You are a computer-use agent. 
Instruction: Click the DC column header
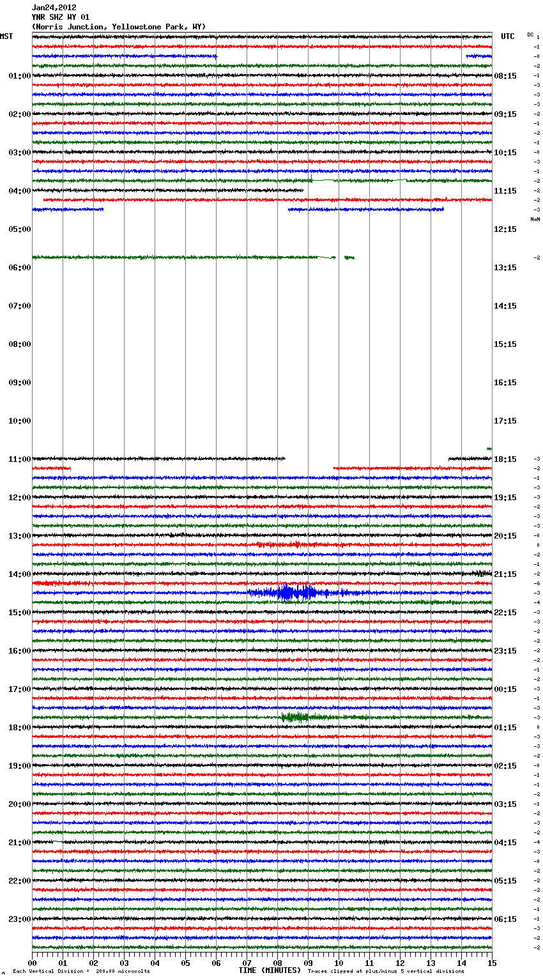point(530,34)
